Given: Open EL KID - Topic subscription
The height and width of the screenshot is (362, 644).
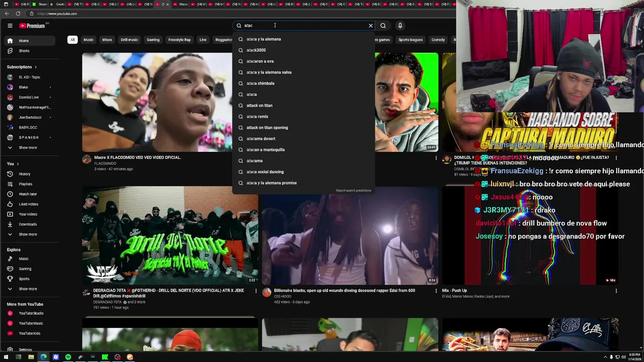Looking at the screenshot, I should tap(30, 77).
